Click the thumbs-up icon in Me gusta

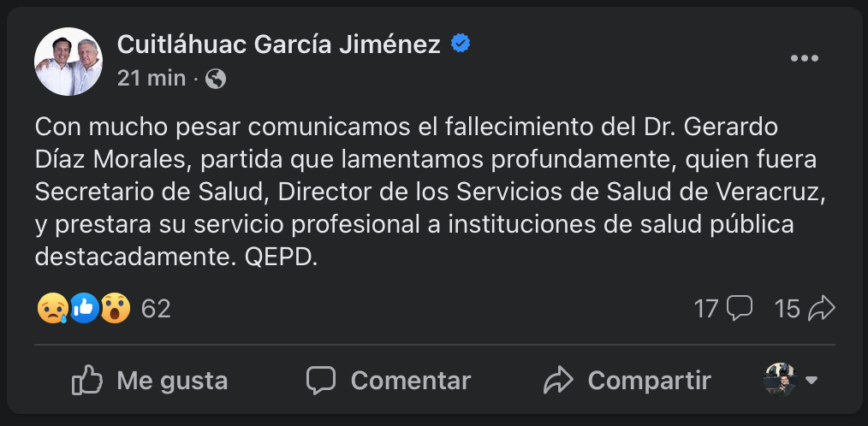pyautogui.click(x=87, y=380)
